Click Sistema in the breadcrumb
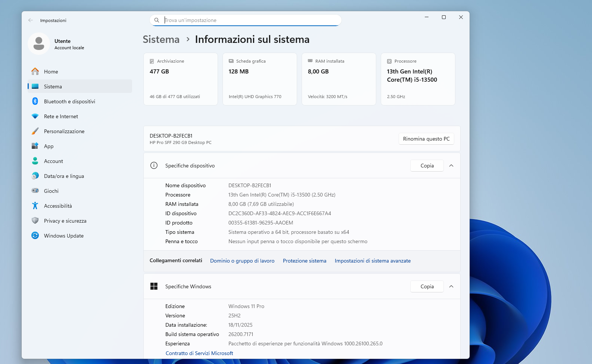 coord(161,40)
